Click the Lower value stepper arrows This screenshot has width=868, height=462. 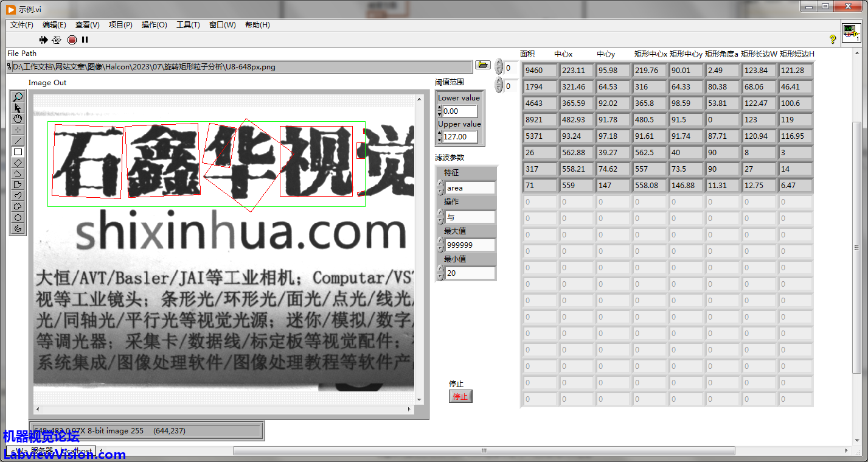coord(440,111)
